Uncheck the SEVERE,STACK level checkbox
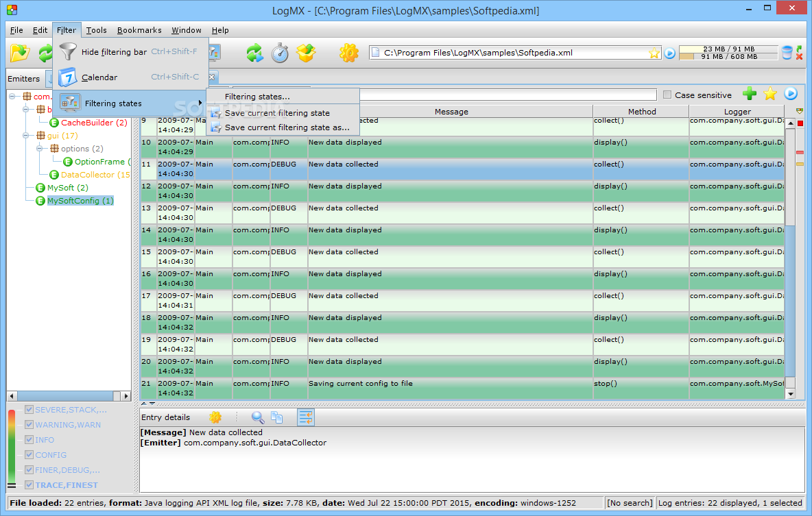Image resolution: width=812 pixels, height=516 pixels. 29,409
